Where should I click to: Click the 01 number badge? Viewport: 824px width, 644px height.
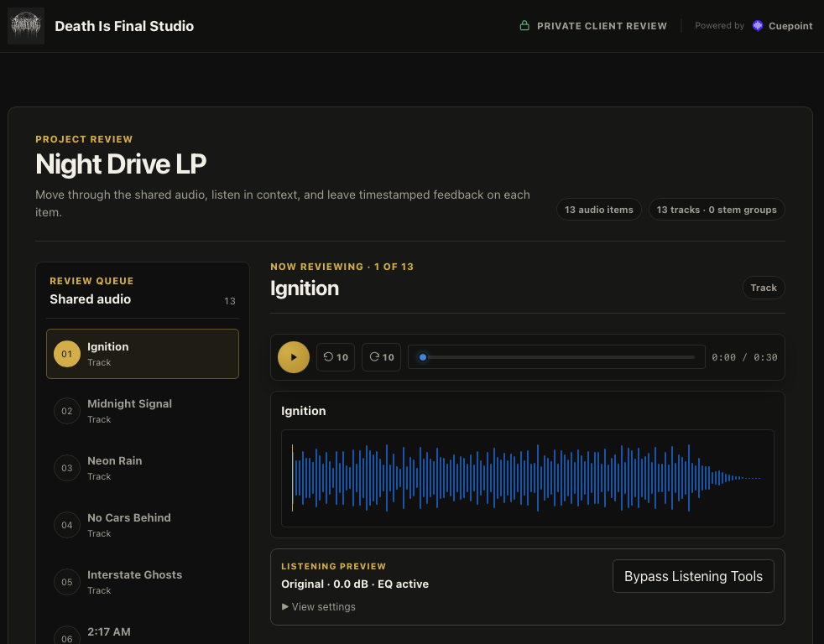[x=67, y=354]
